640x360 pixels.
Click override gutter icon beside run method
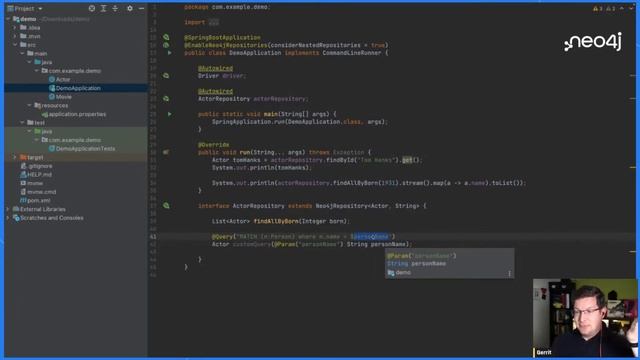(166, 152)
